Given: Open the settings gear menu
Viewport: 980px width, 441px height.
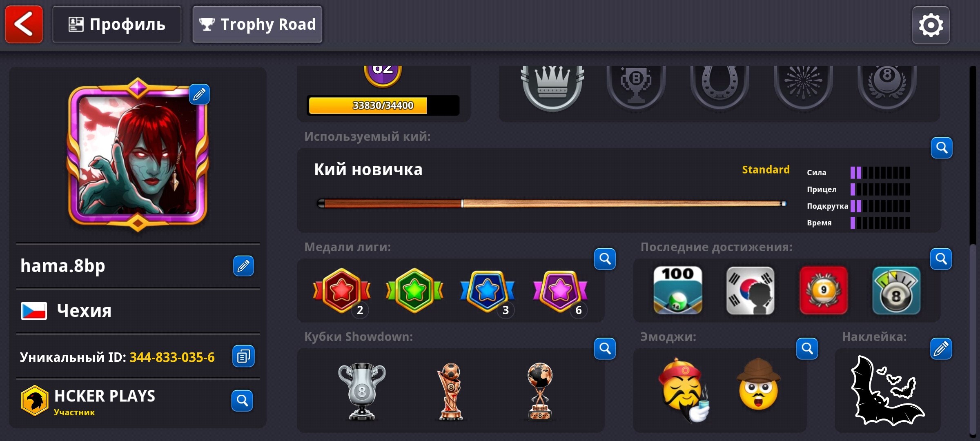Looking at the screenshot, I should (x=931, y=25).
